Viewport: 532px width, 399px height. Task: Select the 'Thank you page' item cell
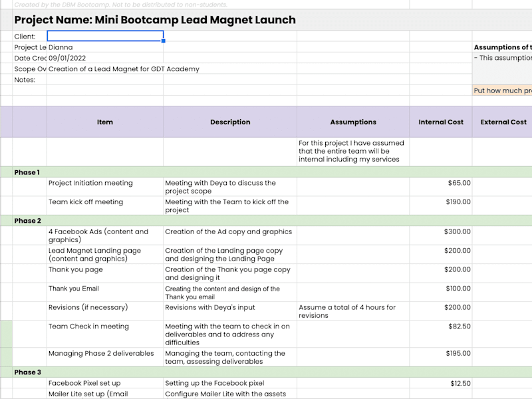click(x=105, y=273)
